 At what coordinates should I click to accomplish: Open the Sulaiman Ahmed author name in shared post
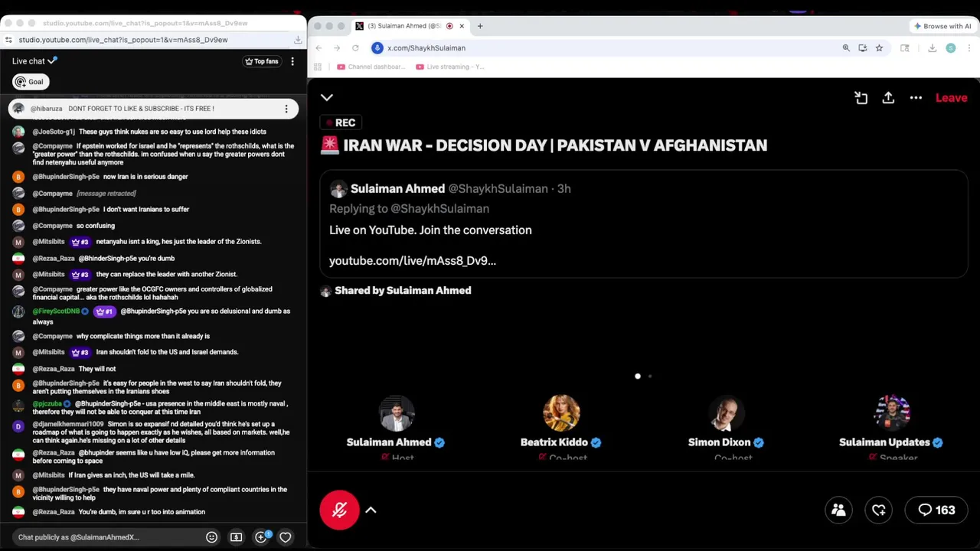397,188
